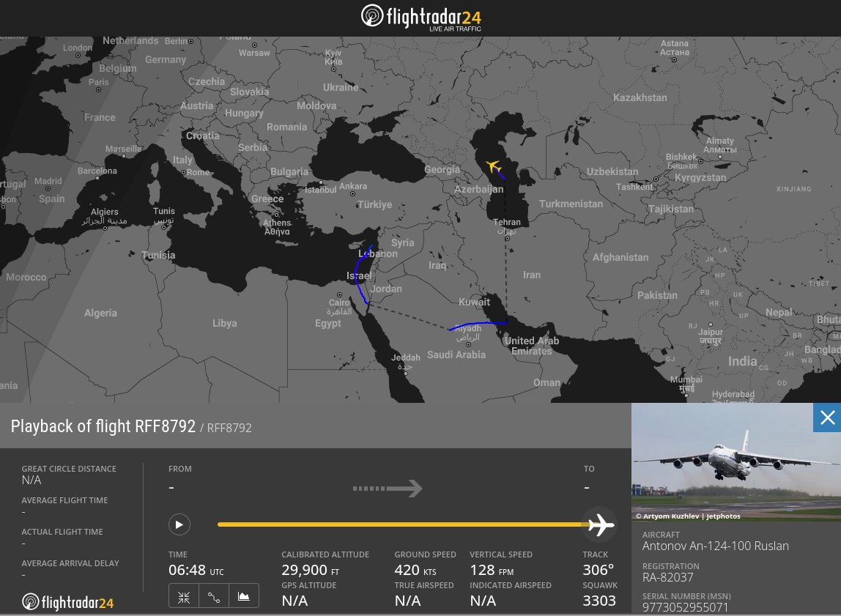Click the vertical speed 128 FPM value
The height and width of the screenshot is (616, 841).
[492, 570]
